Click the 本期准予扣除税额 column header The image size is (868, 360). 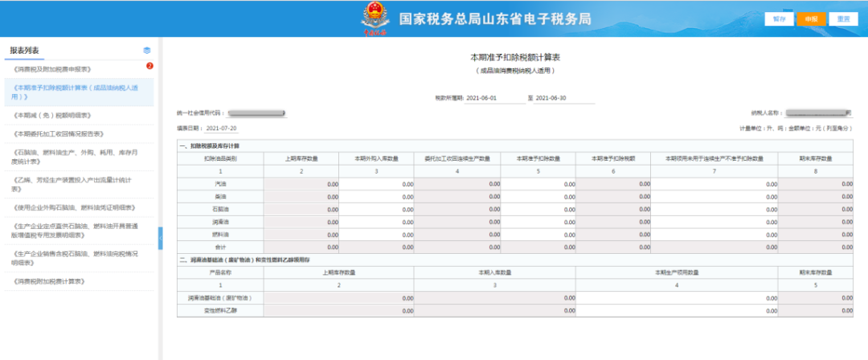click(613, 158)
